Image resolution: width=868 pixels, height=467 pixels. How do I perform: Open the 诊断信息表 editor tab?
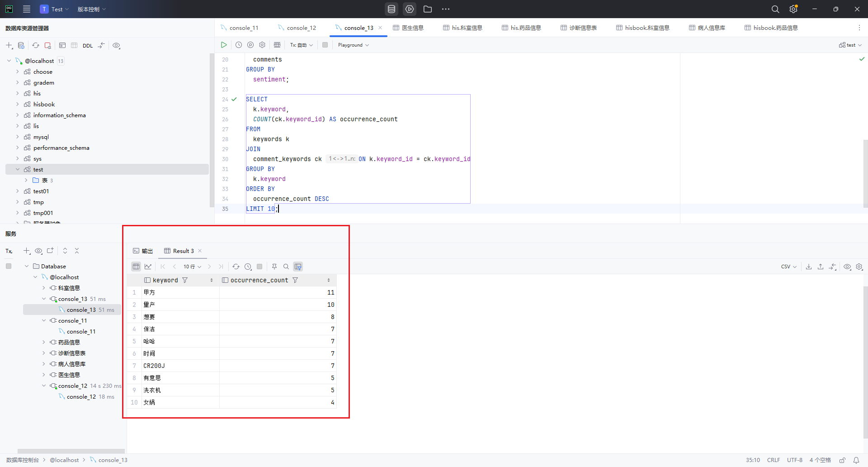coord(579,28)
